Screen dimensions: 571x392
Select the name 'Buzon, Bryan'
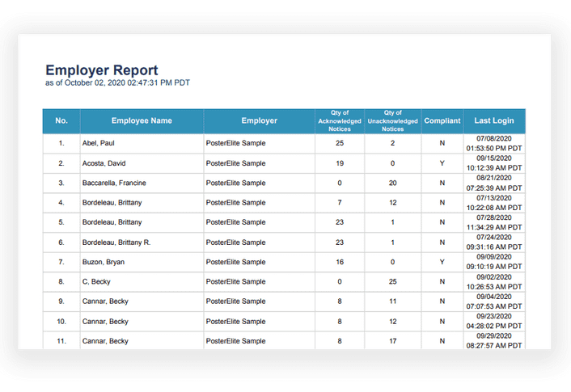point(104,262)
